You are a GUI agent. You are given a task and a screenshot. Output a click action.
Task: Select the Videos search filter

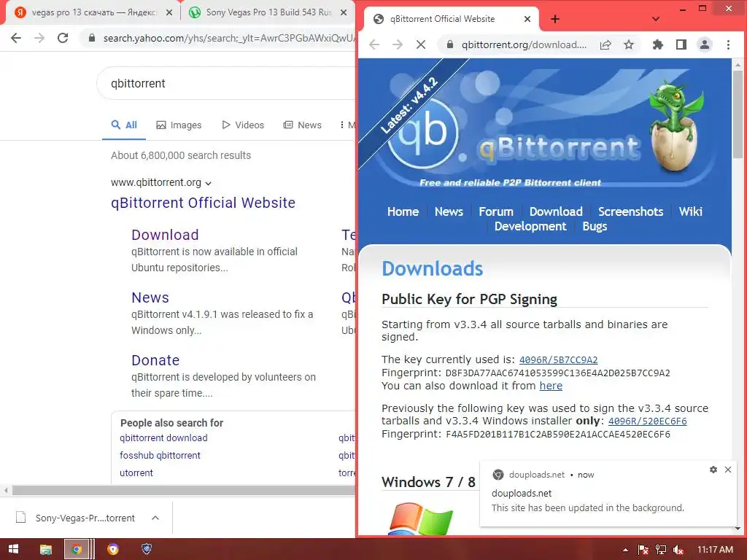[x=243, y=125]
